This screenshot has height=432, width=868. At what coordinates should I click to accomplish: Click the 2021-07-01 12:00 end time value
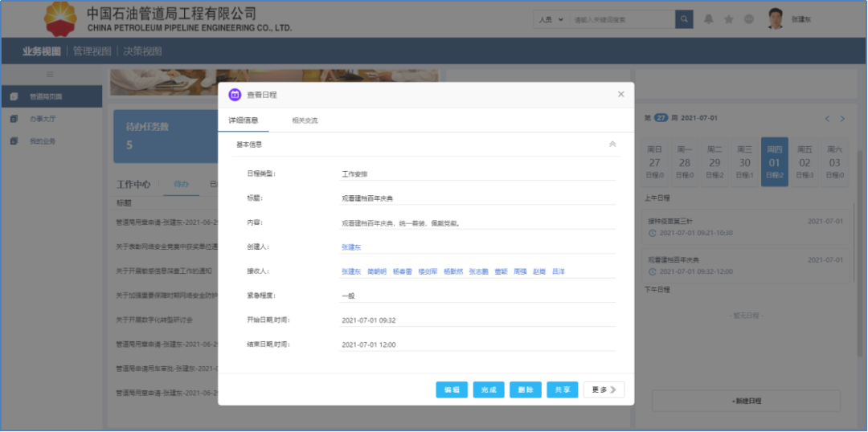[x=369, y=344]
